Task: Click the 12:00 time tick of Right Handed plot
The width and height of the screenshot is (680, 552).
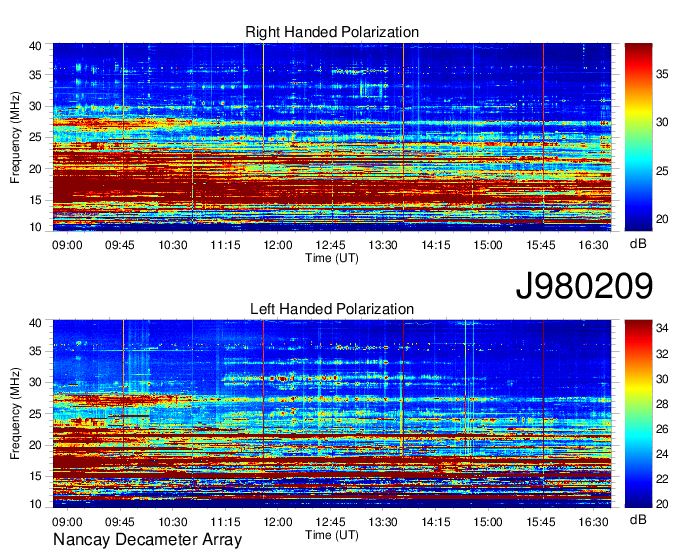Action: point(278,245)
